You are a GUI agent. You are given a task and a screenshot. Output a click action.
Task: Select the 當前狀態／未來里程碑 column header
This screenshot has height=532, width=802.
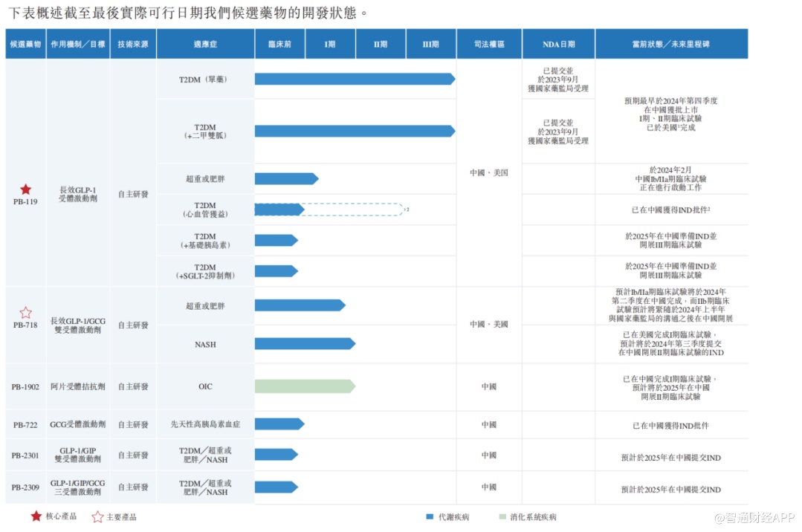[x=671, y=44]
